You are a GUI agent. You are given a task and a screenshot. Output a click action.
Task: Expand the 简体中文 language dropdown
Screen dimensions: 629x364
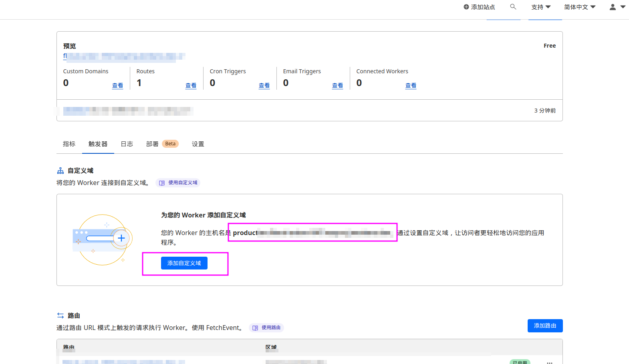[x=579, y=7]
